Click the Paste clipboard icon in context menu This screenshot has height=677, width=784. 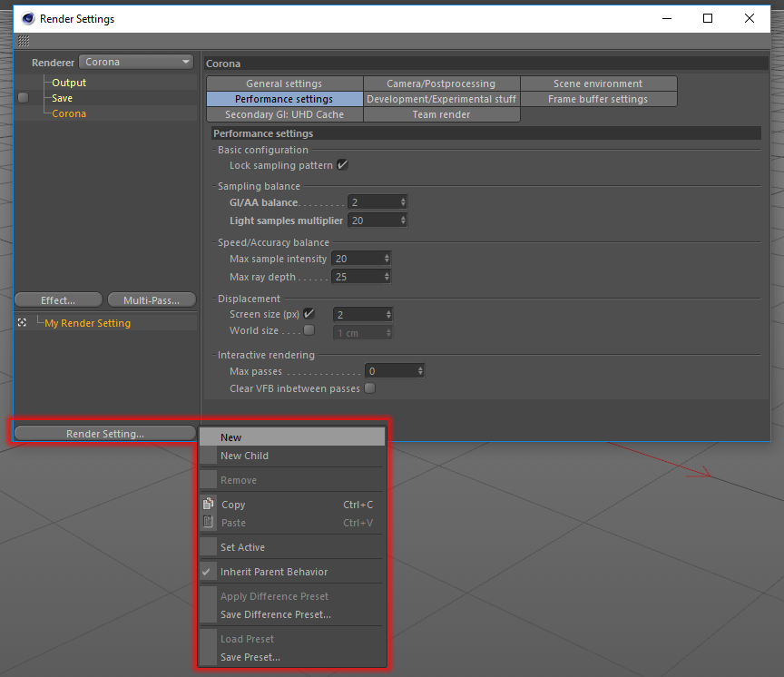coord(209,522)
